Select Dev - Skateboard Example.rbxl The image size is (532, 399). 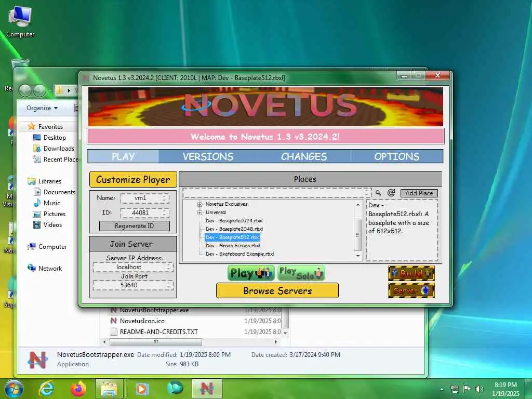pos(240,254)
